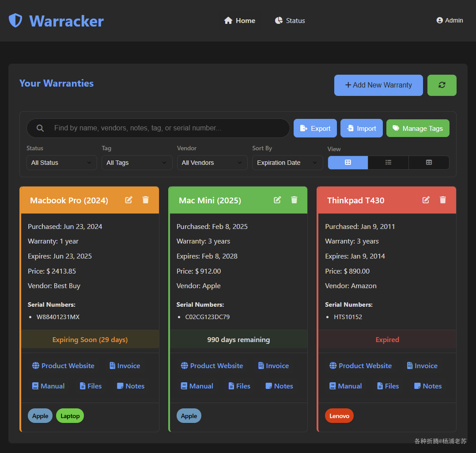Open the Home navigation item
This screenshot has width=476, height=453.
pos(239,21)
